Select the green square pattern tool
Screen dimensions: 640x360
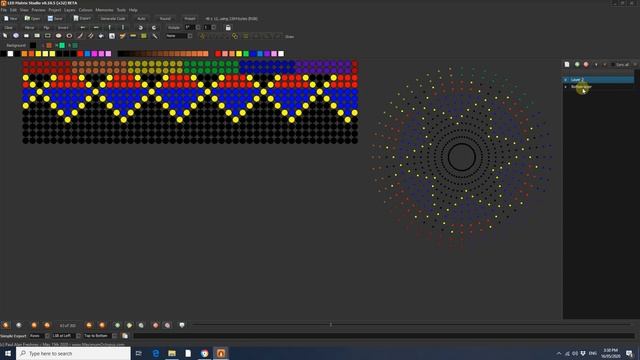[144, 36]
